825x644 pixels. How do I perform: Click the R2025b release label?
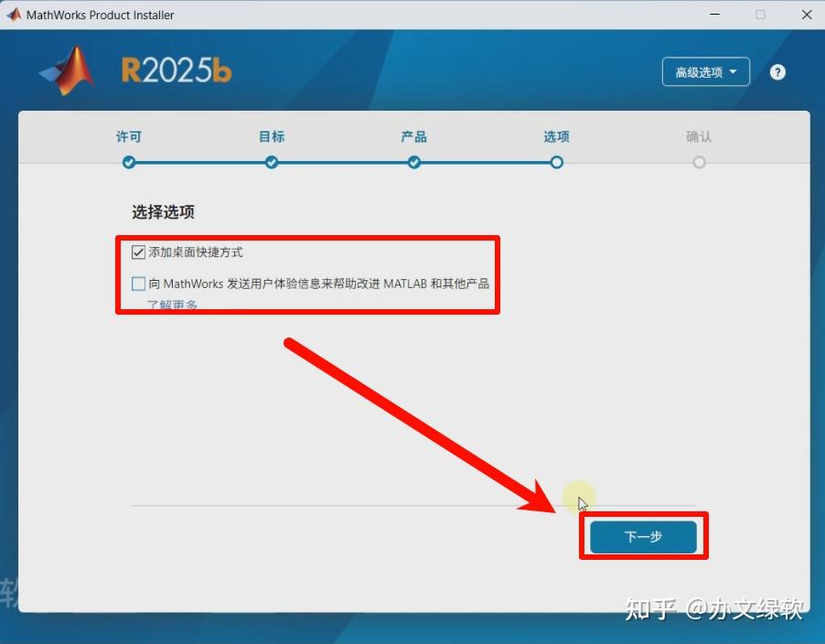pyautogui.click(x=177, y=70)
